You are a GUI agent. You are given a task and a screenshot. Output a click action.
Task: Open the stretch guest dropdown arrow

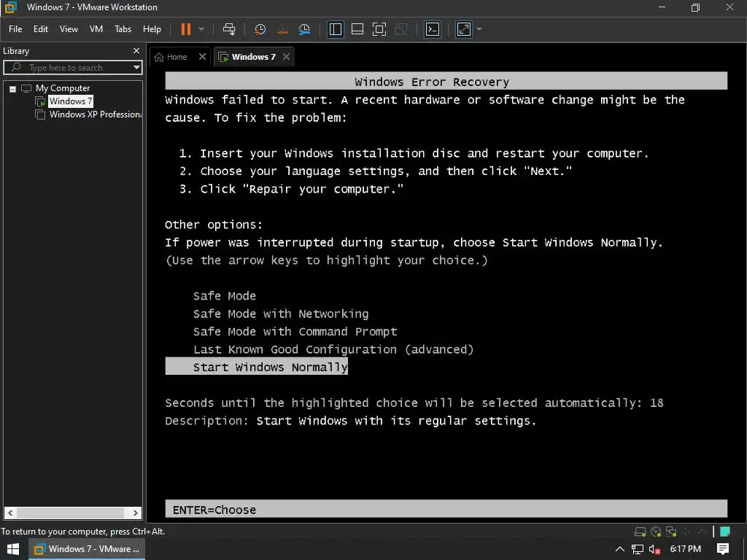pos(479,29)
